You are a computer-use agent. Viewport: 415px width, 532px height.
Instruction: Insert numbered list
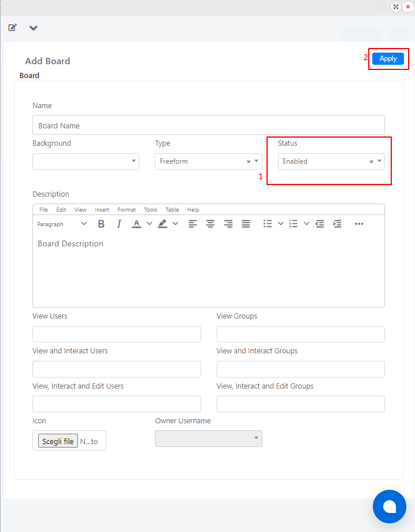[x=294, y=224]
